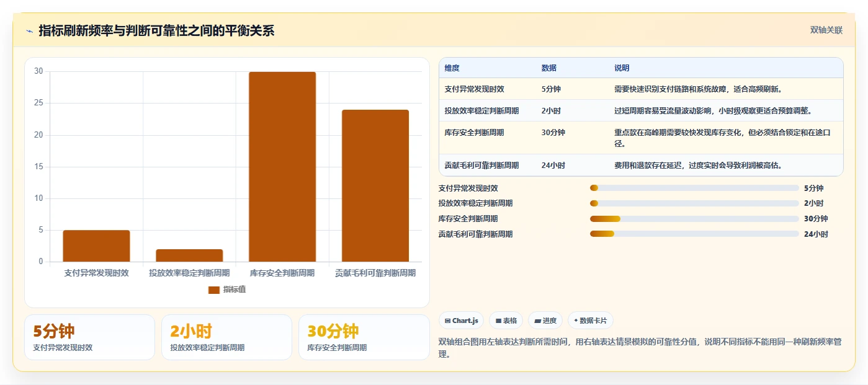Click the 数据卡片 tag chip
Screen dimensions: 868x385
click(590, 321)
